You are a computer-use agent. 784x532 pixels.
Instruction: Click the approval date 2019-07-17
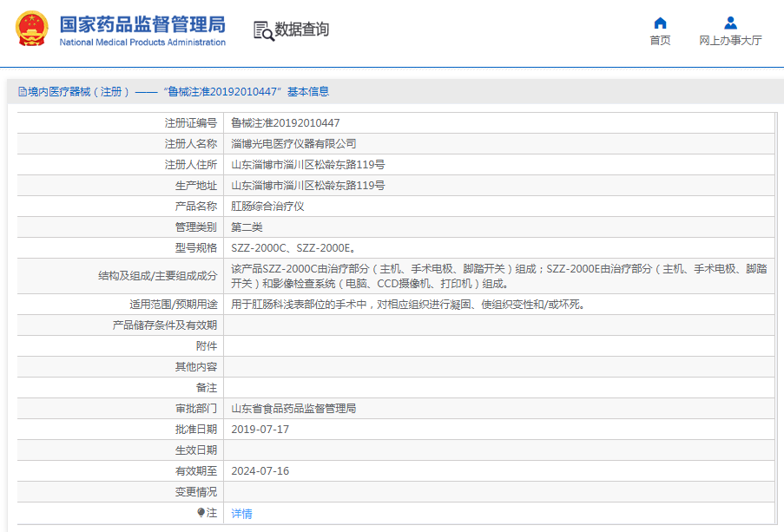pos(260,430)
